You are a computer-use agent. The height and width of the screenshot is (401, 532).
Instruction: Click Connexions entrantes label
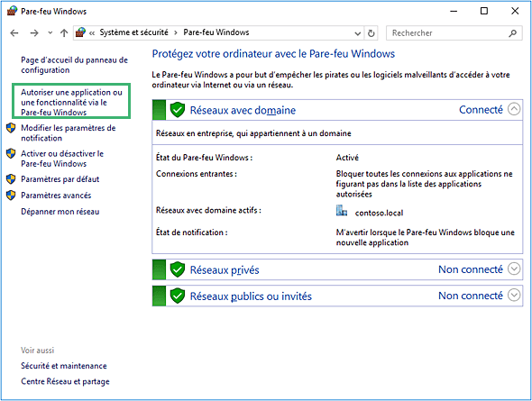point(197,174)
